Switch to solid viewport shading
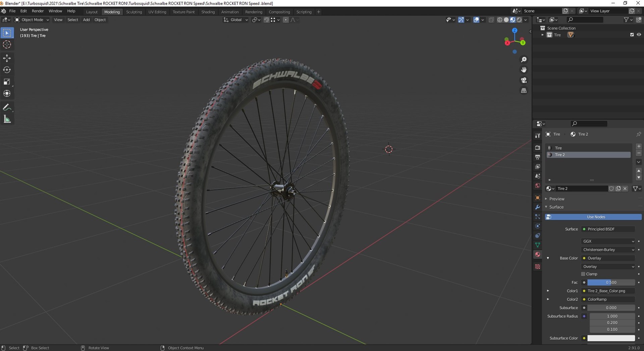The width and height of the screenshot is (644, 351). click(506, 20)
